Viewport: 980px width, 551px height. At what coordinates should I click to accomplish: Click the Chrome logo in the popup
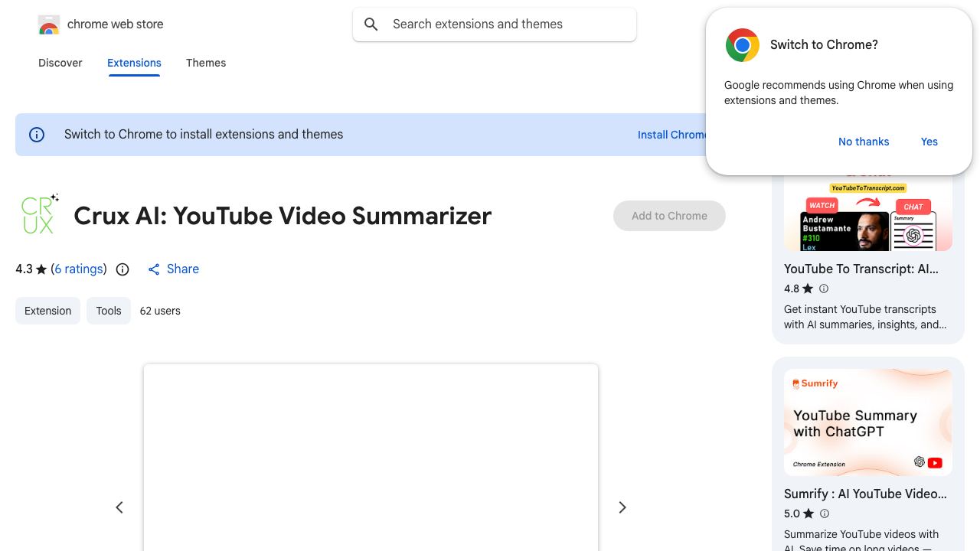click(x=743, y=45)
